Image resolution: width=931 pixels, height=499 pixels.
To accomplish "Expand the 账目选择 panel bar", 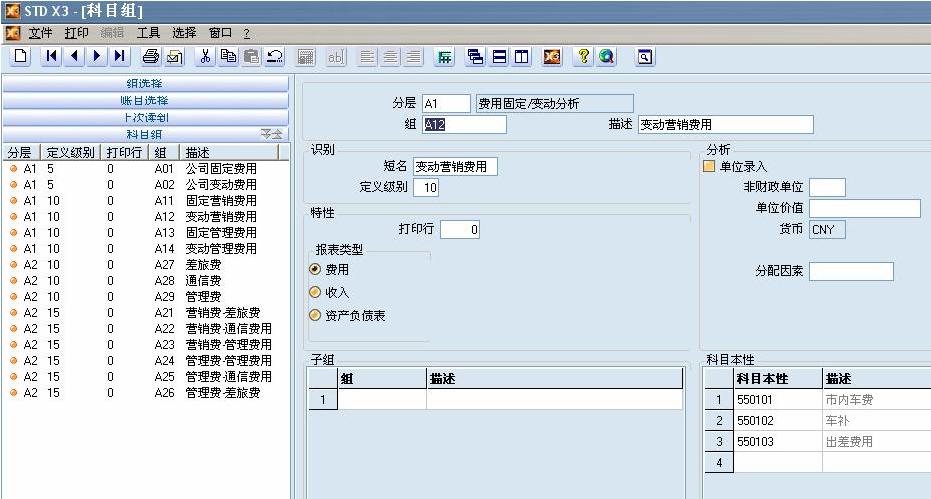I will coord(146,101).
